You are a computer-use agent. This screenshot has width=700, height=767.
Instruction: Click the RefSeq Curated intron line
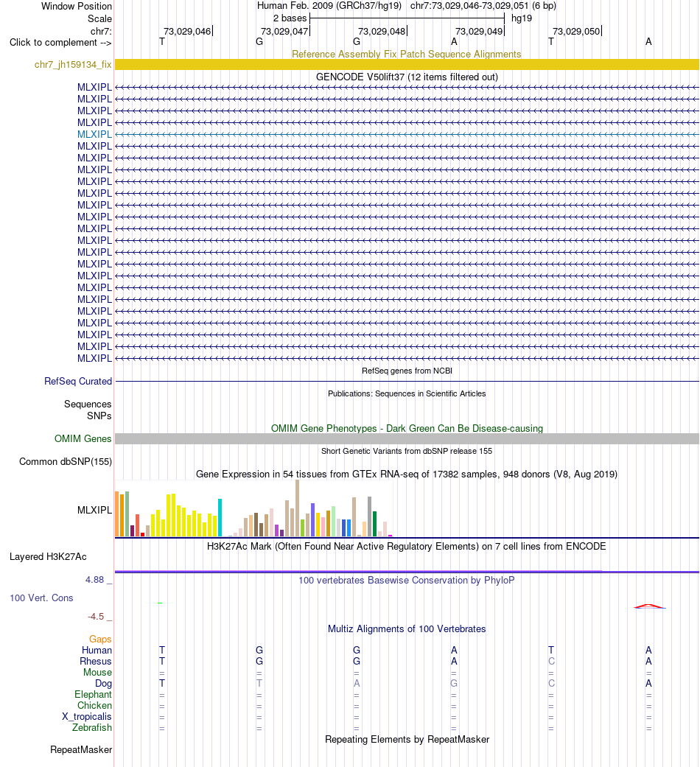click(x=407, y=382)
